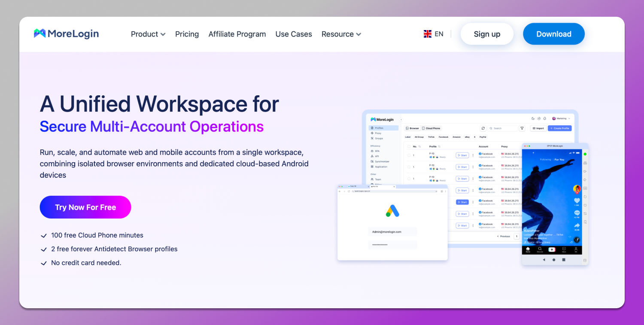Click the MoreLogin logo in the header
The height and width of the screenshot is (325, 644).
[67, 34]
